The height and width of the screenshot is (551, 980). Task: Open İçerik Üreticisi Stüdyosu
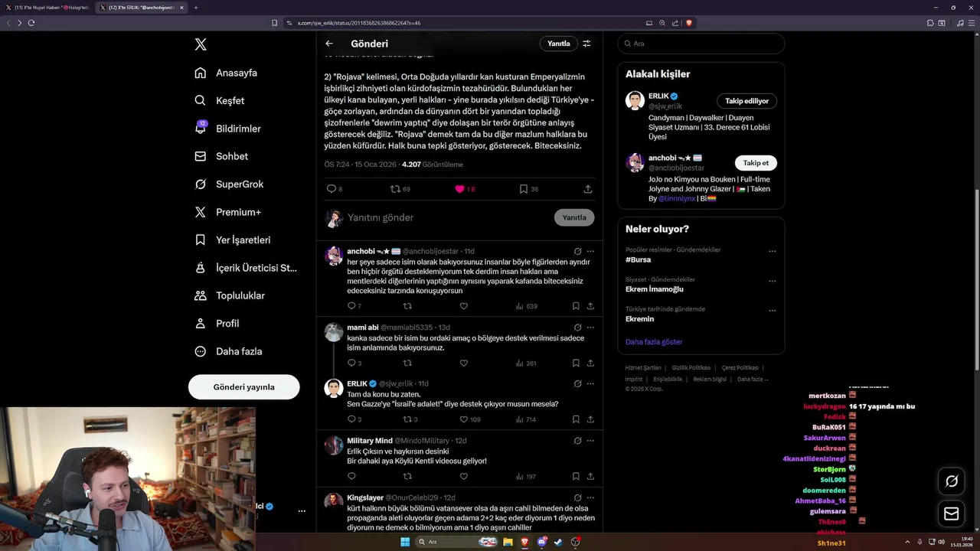click(246, 268)
